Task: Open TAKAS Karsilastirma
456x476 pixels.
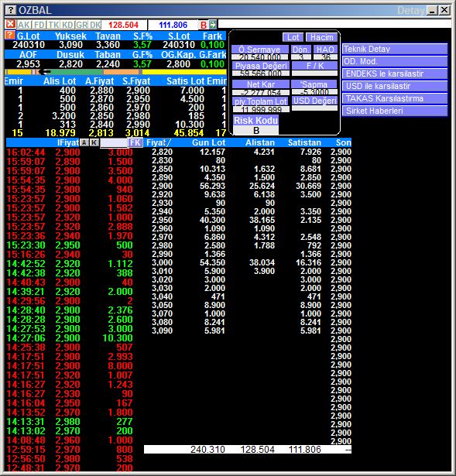Action: coord(395,98)
